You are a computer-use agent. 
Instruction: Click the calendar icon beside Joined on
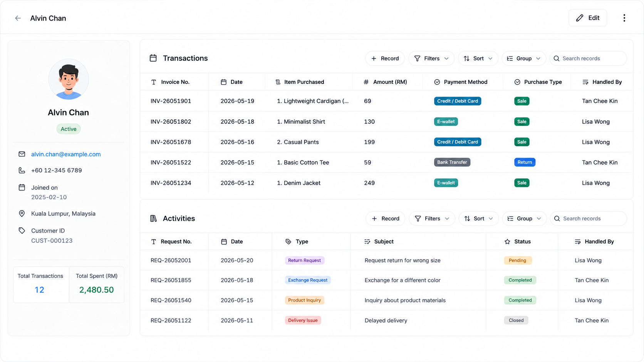tap(22, 188)
